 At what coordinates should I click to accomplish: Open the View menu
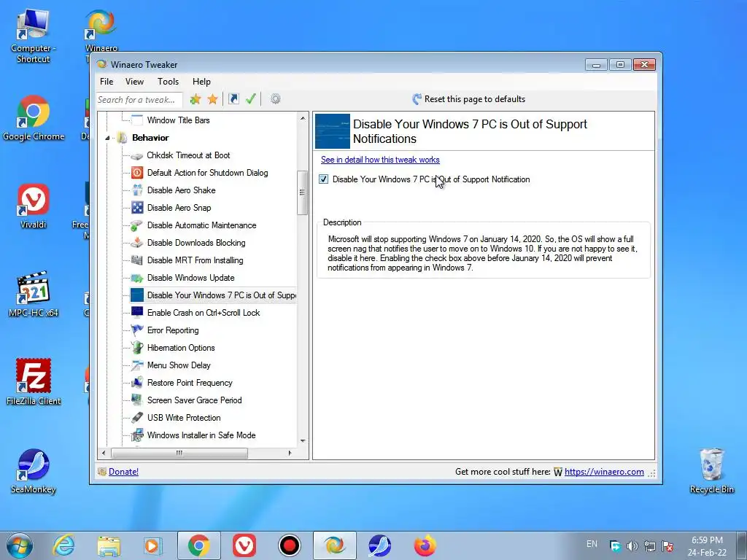pos(134,82)
